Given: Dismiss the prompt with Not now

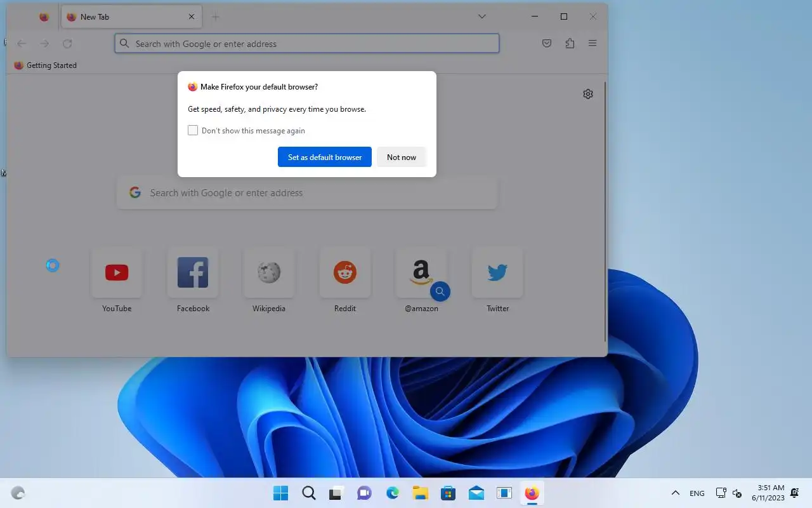Looking at the screenshot, I should [402, 157].
